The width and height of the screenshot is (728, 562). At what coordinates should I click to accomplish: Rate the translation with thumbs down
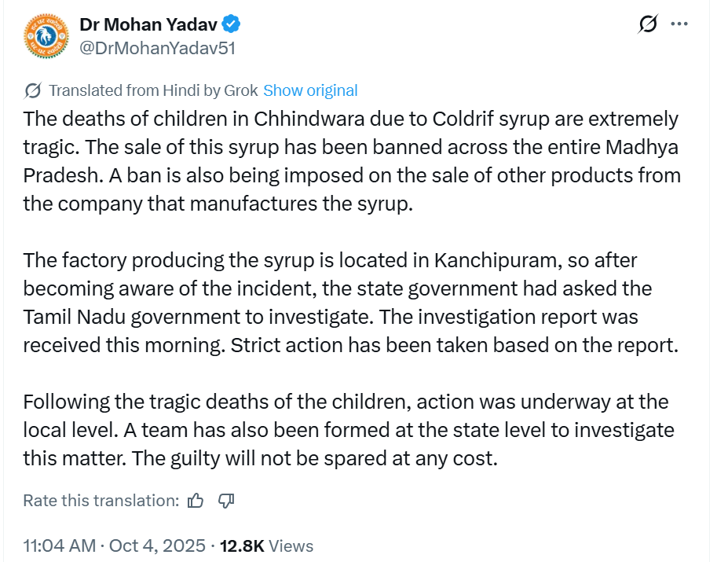(x=227, y=501)
